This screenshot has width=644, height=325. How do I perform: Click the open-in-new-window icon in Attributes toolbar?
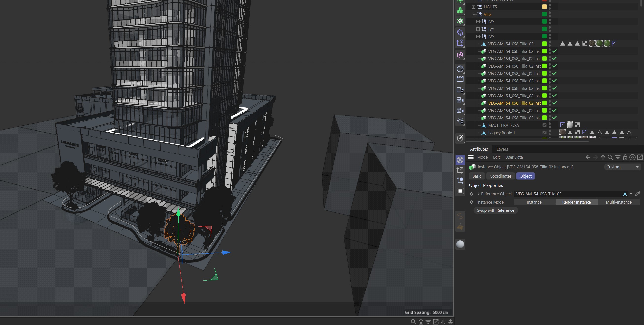tap(640, 157)
